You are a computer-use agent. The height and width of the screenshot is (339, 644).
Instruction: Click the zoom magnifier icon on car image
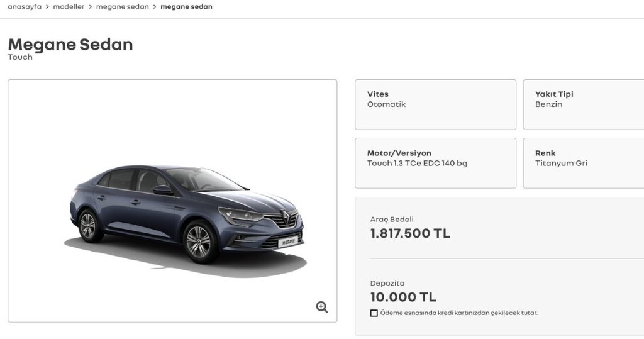321,307
